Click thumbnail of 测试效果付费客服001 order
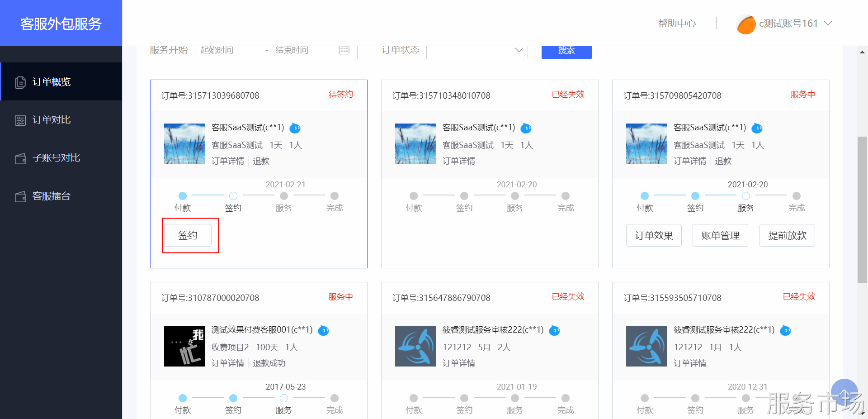 (x=184, y=346)
